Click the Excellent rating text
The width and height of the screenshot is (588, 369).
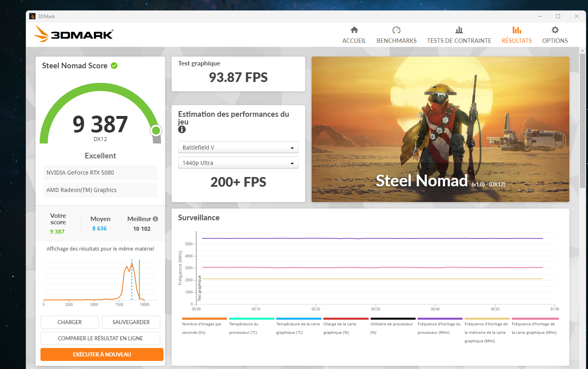pos(100,156)
